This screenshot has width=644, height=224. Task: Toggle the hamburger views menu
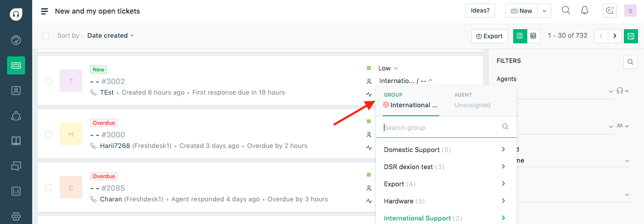point(45,11)
